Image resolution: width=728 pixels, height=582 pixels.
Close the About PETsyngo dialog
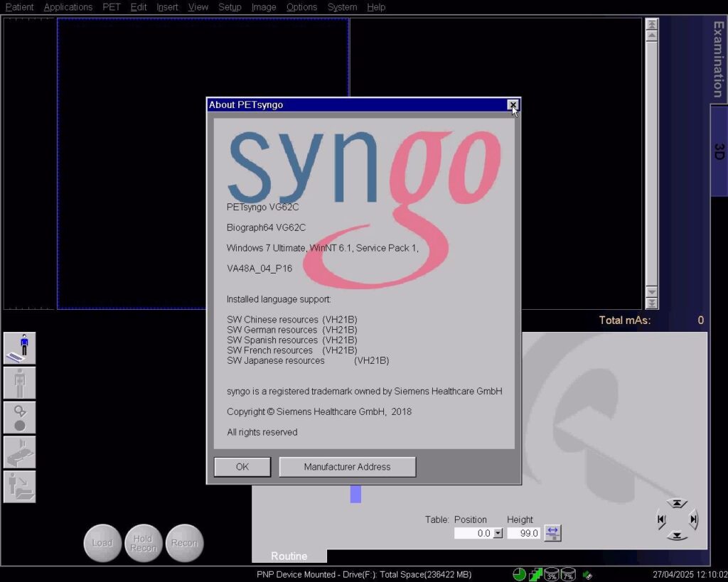coord(513,105)
